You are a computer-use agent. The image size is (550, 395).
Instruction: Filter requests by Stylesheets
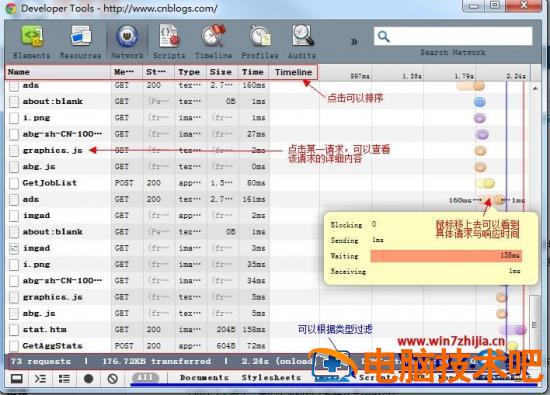(271, 378)
